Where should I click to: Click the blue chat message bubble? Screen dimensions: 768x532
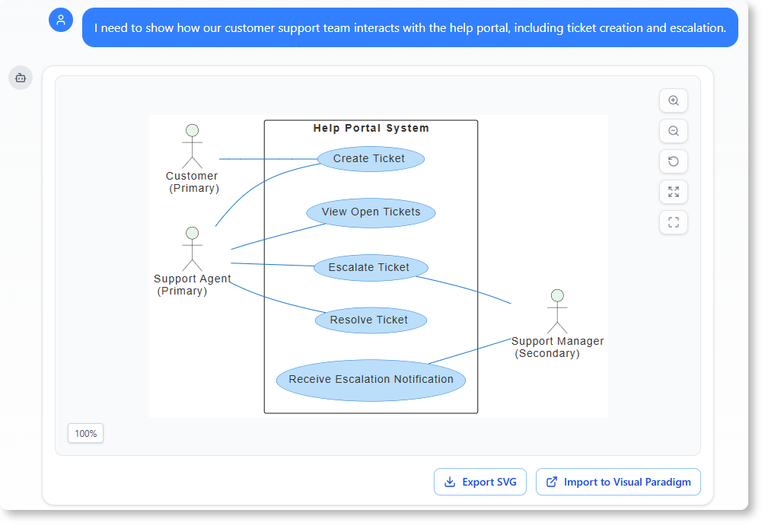[410, 27]
